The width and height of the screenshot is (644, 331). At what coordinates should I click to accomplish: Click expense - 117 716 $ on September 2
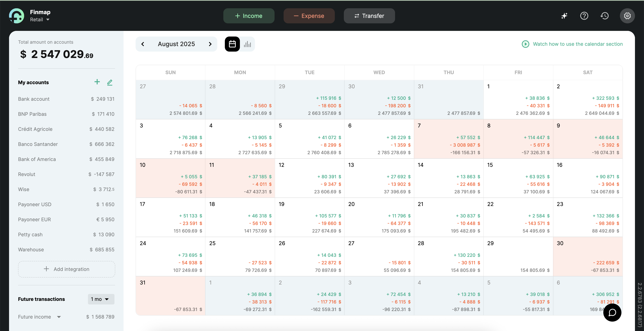[329, 302]
